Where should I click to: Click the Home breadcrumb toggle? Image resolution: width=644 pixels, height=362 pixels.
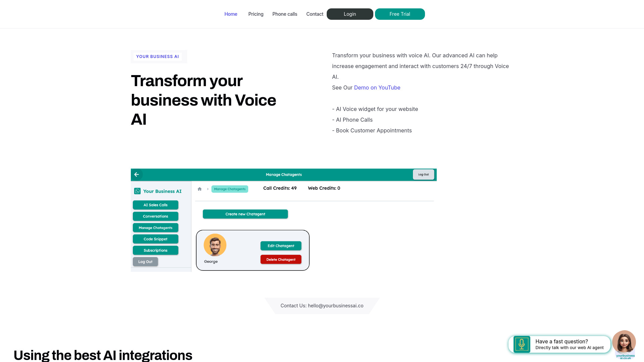point(200,189)
